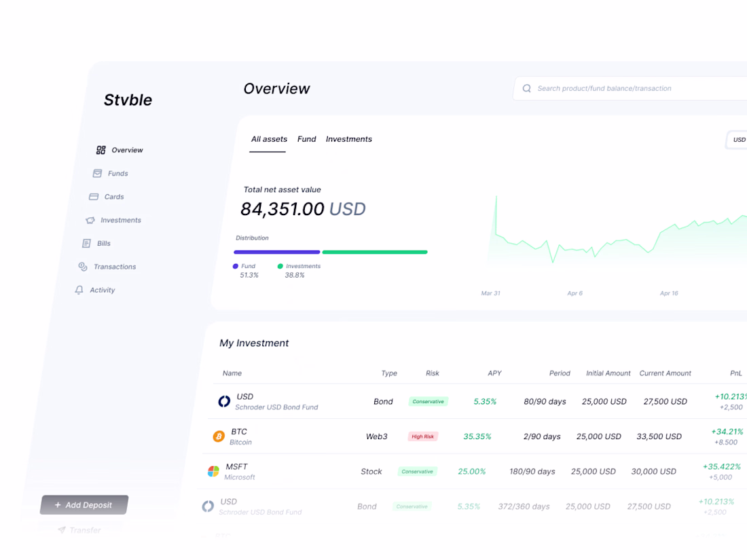747x560 pixels.
Task: Click the Conservative badge in Bond row
Action: 429,401
